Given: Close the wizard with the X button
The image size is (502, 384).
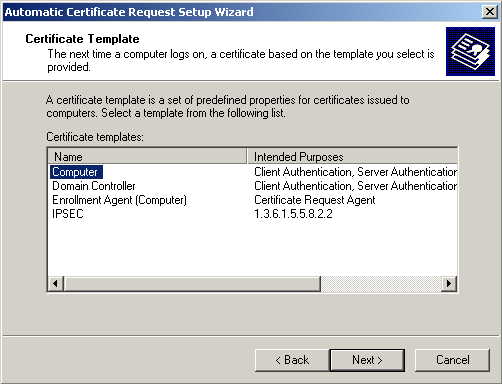Looking at the screenshot, I should coord(489,12).
